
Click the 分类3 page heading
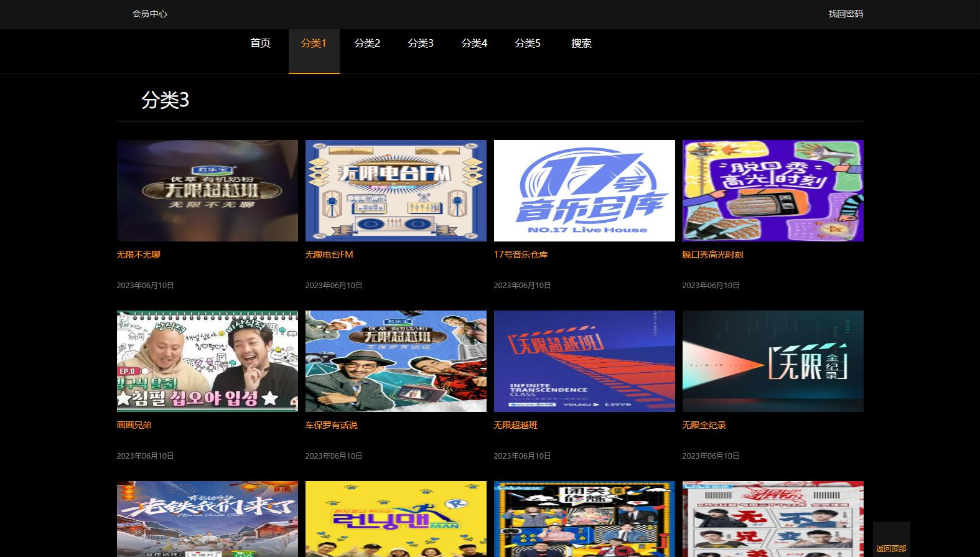165,100
